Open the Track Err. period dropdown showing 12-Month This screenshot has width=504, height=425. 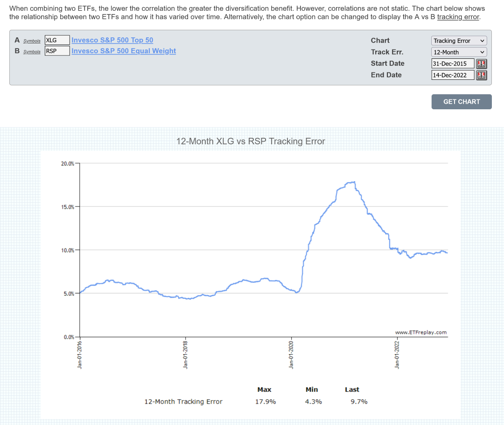459,52
